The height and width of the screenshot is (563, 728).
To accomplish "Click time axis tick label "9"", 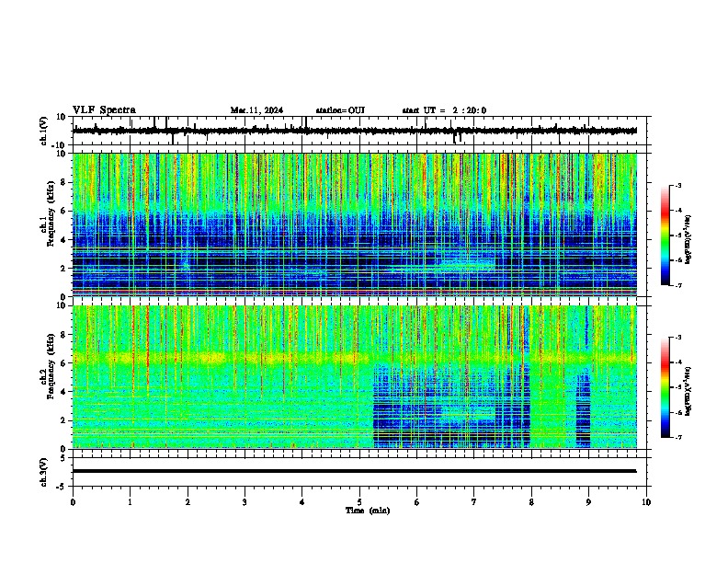I will (588, 502).
